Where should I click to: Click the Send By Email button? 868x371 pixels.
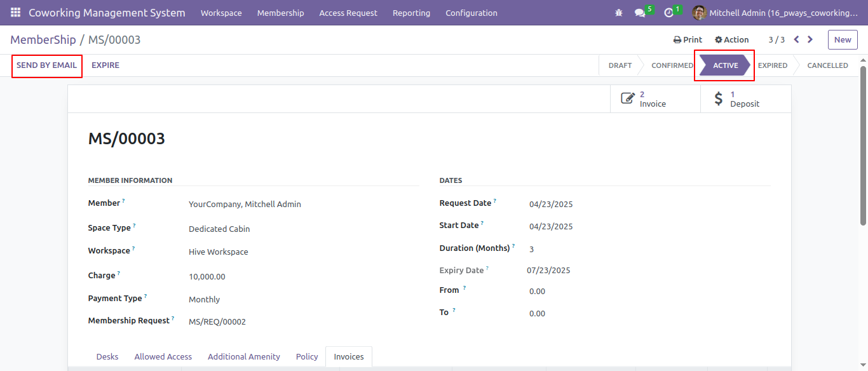click(47, 65)
